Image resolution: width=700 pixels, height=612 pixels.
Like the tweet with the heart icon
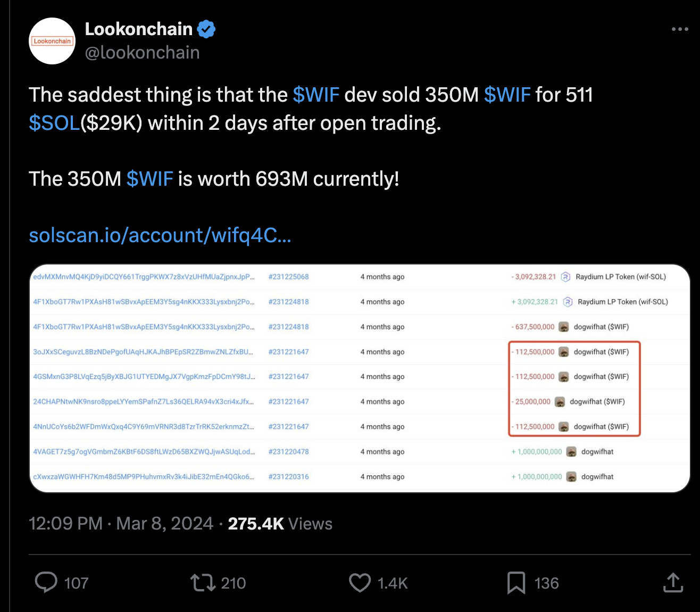tap(360, 583)
